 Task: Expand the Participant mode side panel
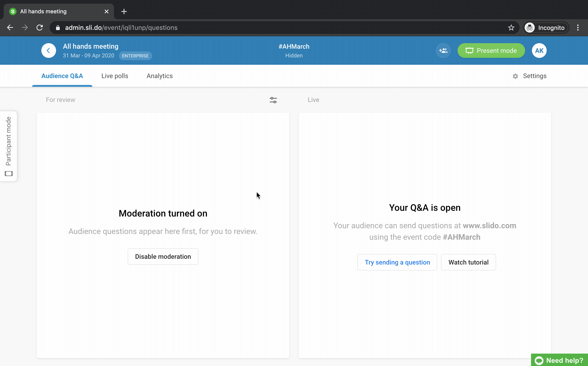pyautogui.click(x=8, y=146)
